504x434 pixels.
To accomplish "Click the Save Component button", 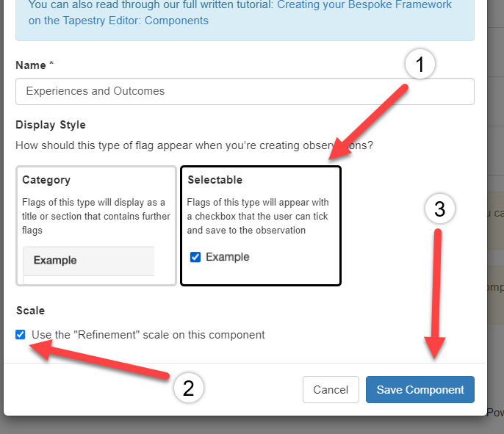I will click(x=420, y=389).
